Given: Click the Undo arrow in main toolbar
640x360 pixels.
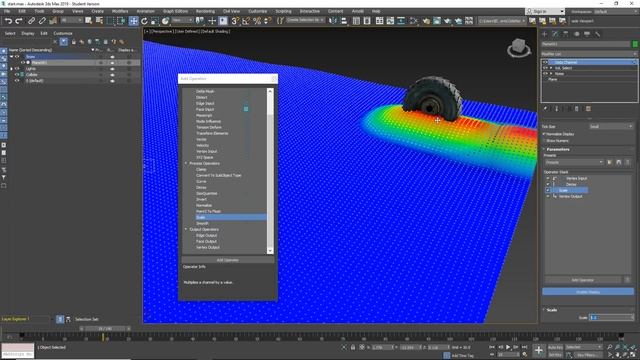Looking at the screenshot, I should (x=8, y=21).
